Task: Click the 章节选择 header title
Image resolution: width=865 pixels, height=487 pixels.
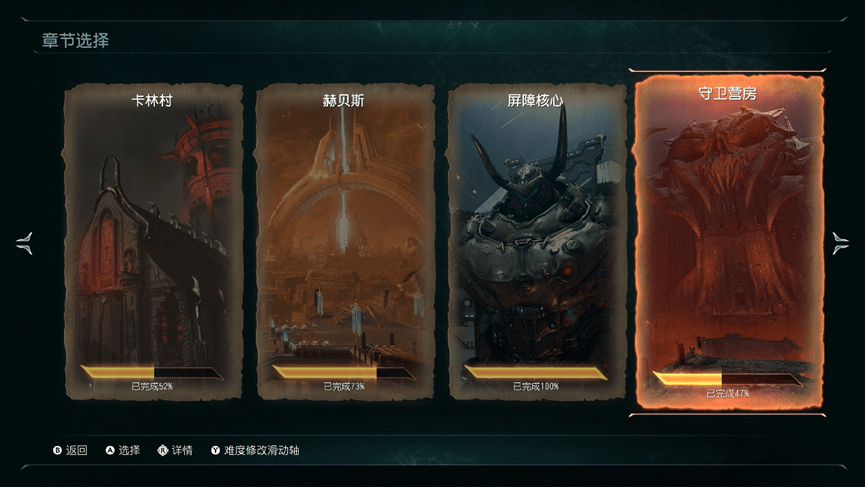Action: [76, 40]
